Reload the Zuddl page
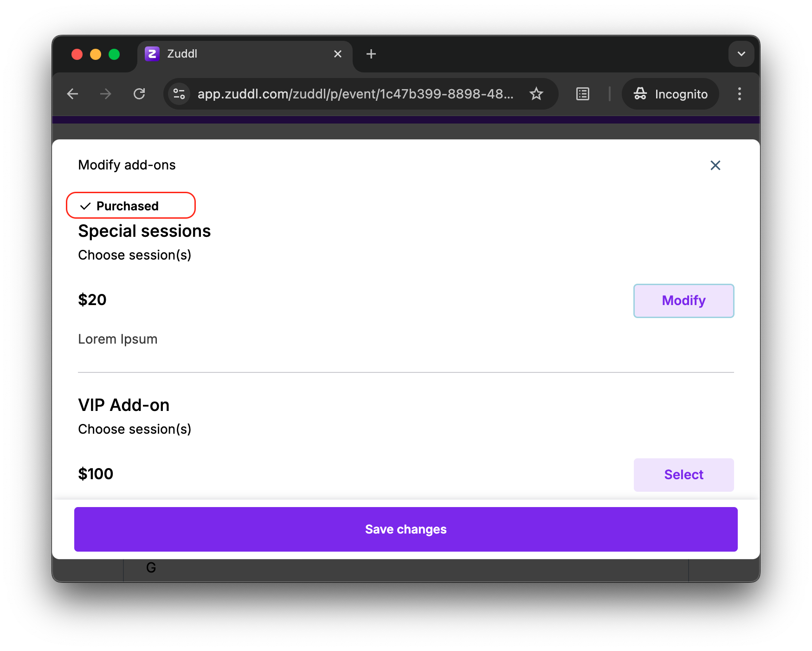812x651 pixels. (x=139, y=94)
